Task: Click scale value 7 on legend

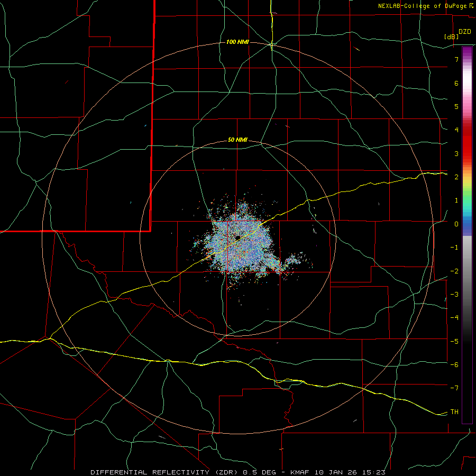Action: pos(456,59)
